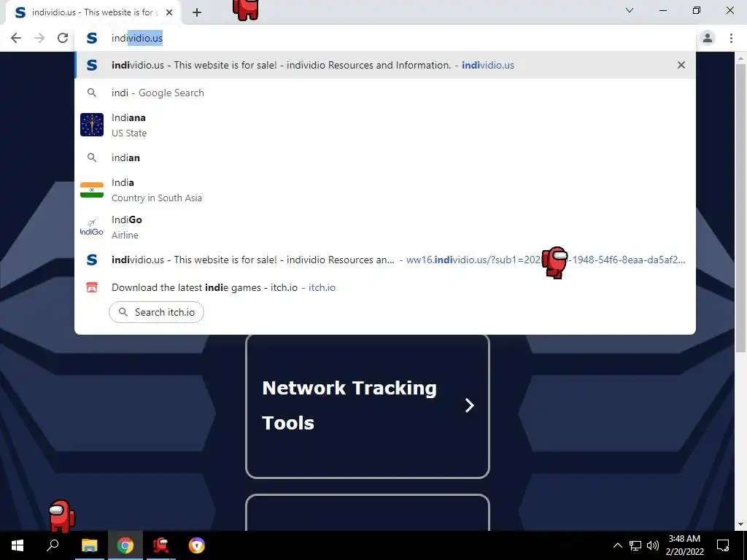
Task: Click the network status tray icon
Action: pos(635,545)
